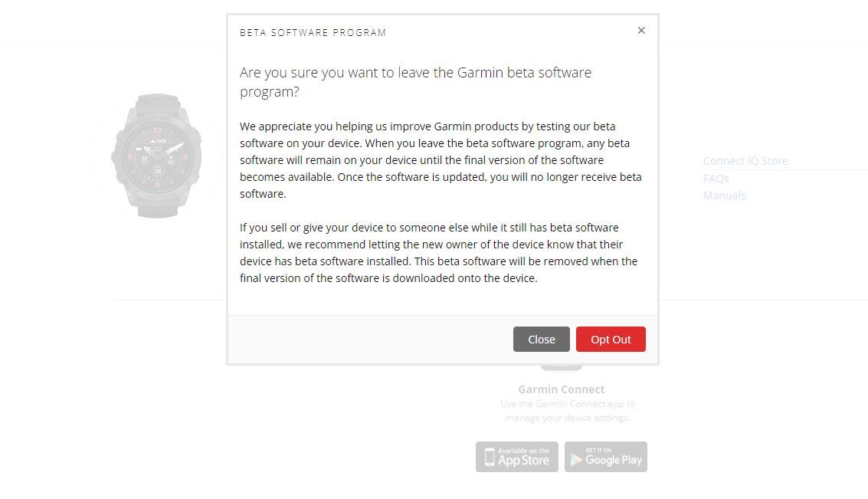The width and height of the screenshot is (868, 499).
Task: Click the "Are you sure" question heading
Action: click(415, 82)
